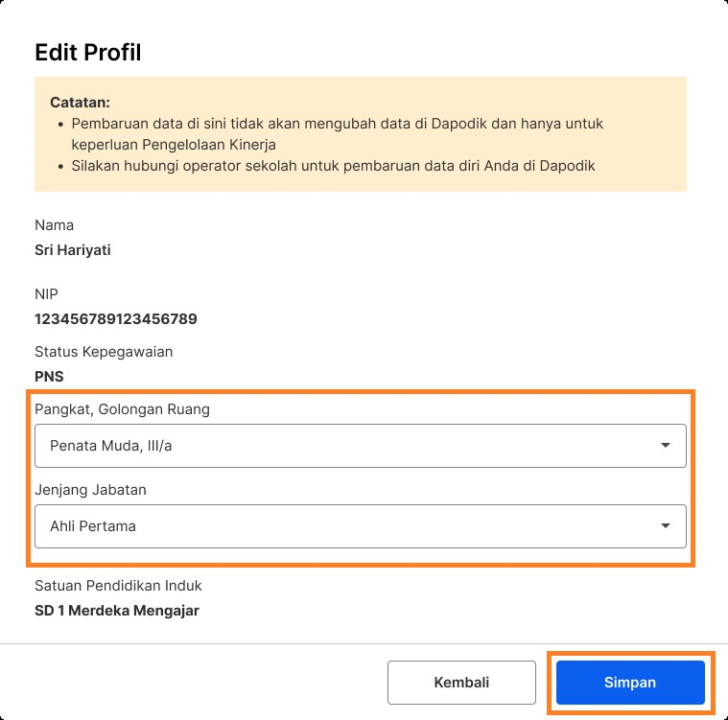
Task: Click the Satuan Pendidikan Induk label
Action: click(118, 585)
